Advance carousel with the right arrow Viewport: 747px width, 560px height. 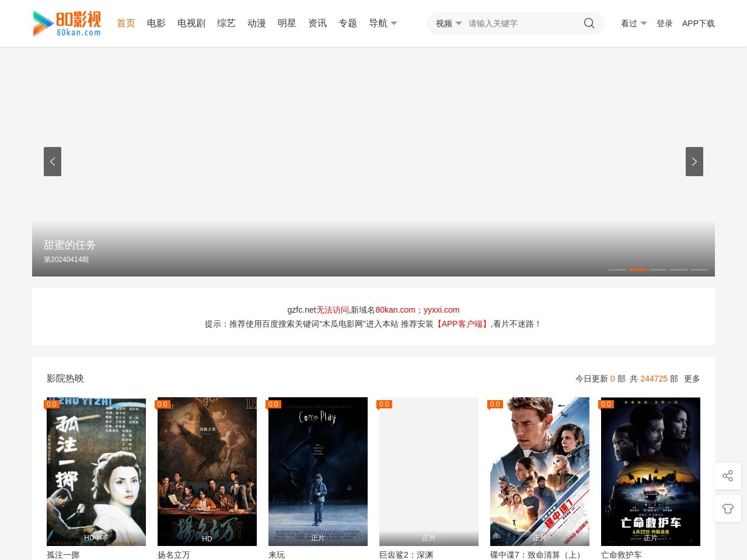pyautogui.click(x=694, y=162)
